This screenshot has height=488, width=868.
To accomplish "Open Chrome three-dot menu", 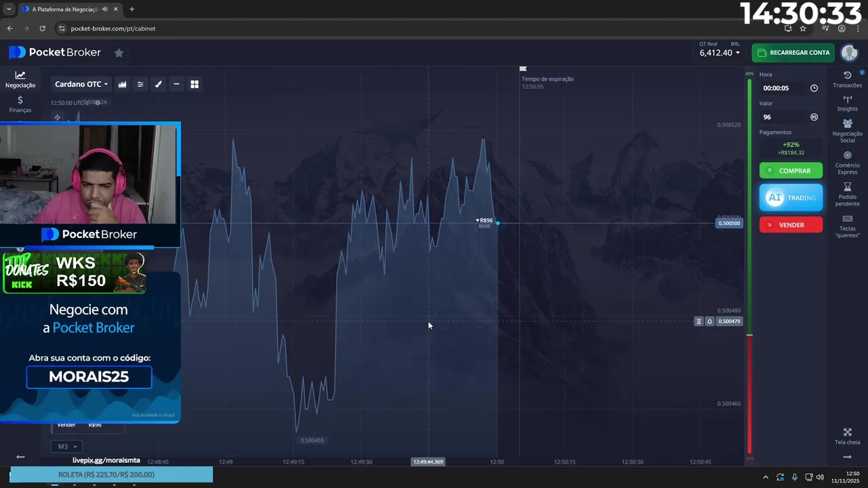I will (x=858, y=28).
